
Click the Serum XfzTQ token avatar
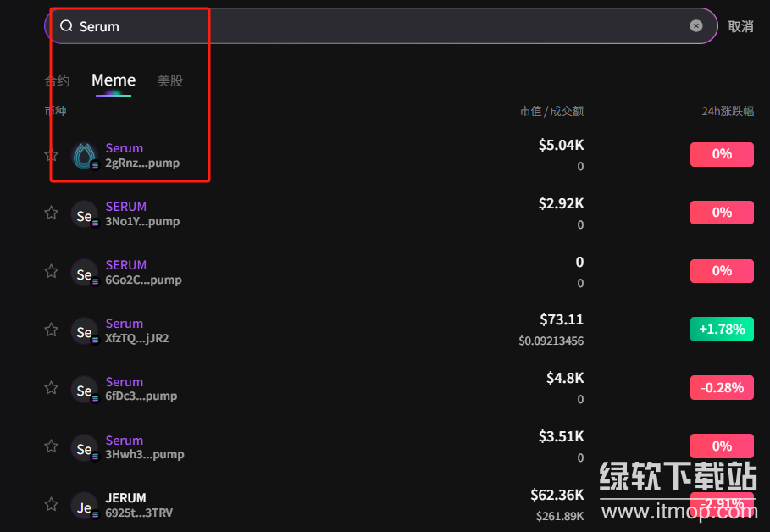(85, 331)
